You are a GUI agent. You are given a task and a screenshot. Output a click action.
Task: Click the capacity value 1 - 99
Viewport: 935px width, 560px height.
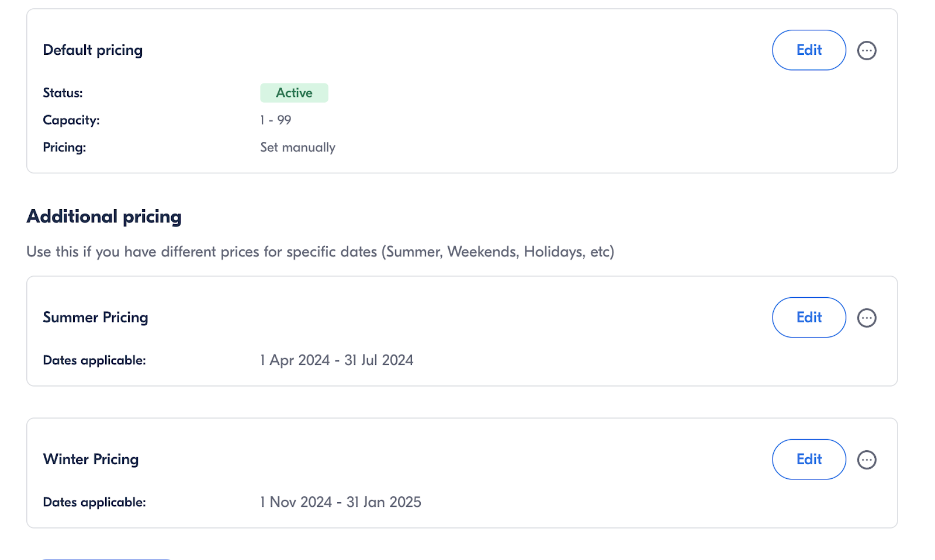(x=276, y=120)
